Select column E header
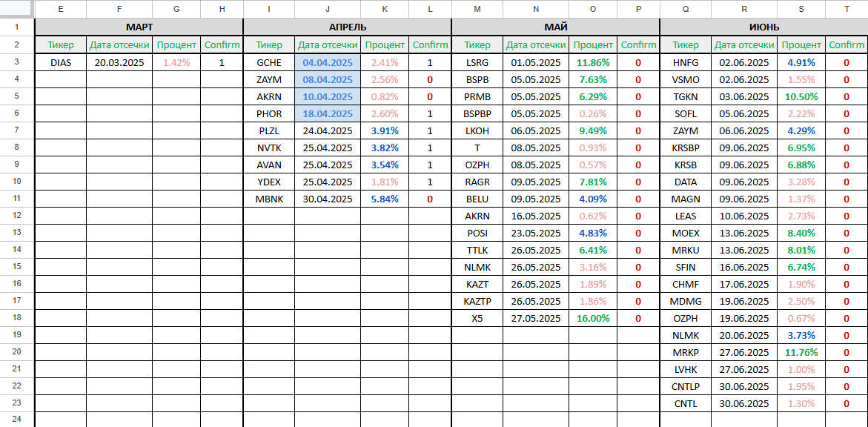Viewport: 868px width, 427px height. pos(60,9)
